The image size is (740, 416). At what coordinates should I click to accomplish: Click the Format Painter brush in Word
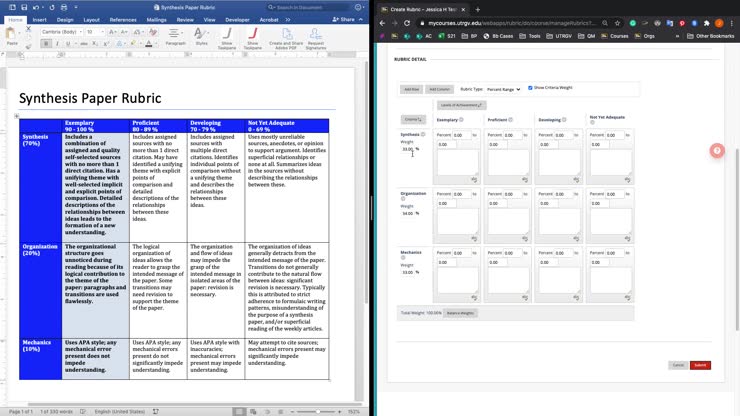tap(28, 46)
